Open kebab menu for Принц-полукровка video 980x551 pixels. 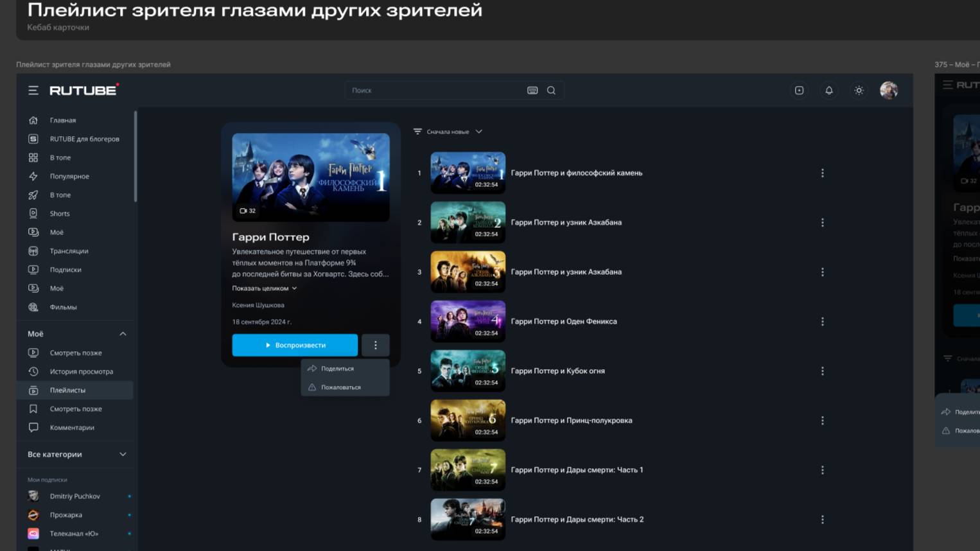tap(822, 421)
